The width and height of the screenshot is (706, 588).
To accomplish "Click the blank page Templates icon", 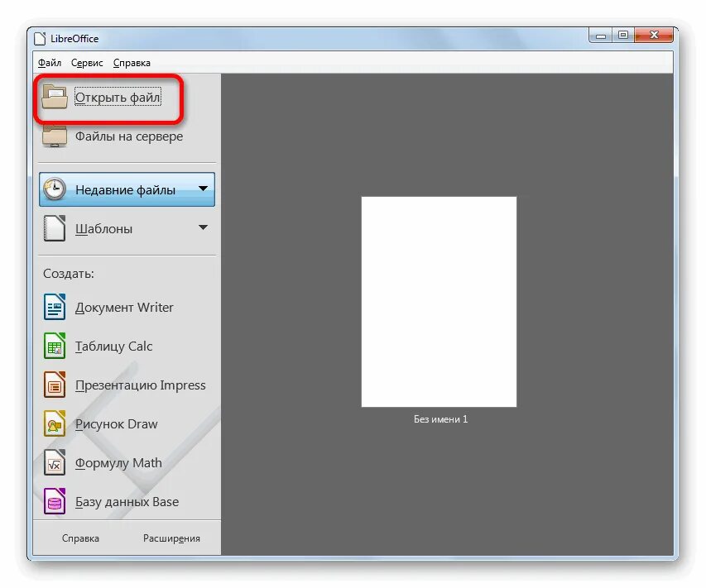I will coord(55,228).
